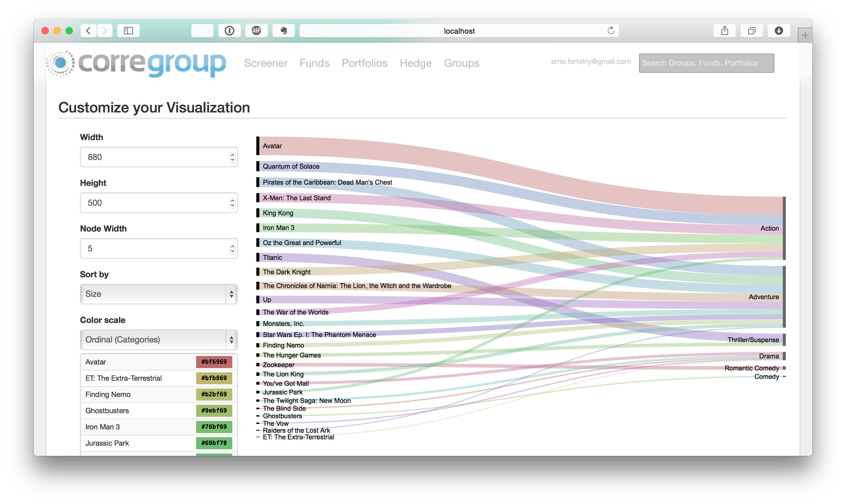
Task: Click the Action genre node
Action: 784,228
